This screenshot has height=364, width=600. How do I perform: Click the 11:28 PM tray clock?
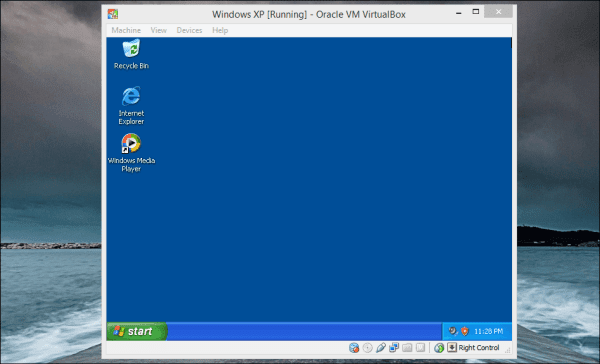[489, 331]
